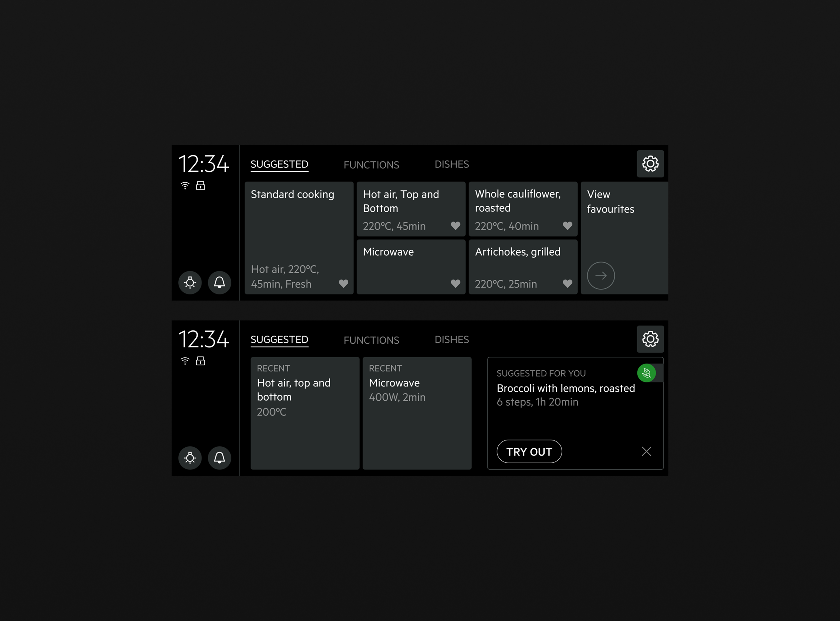Click the 12:34 clock in lower screen
The image size is (840, 621).
tap(203, 339)
